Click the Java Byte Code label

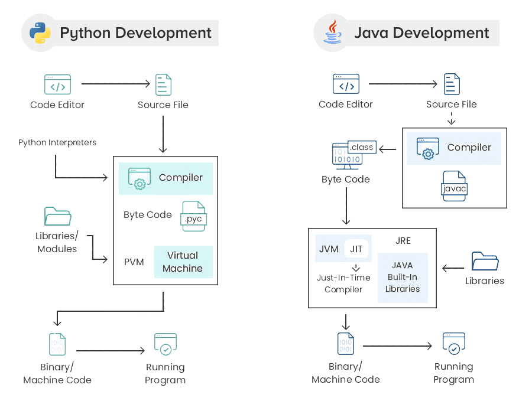[x=346, y=180]
